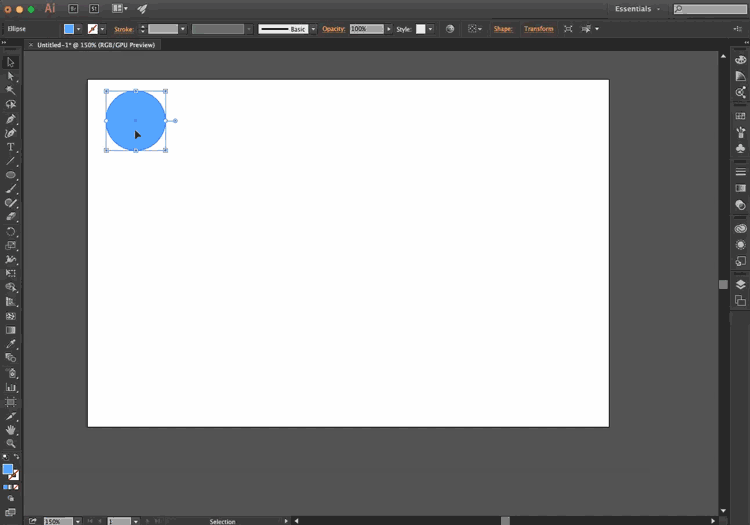Select the Free Transform tool

[11, 273]
